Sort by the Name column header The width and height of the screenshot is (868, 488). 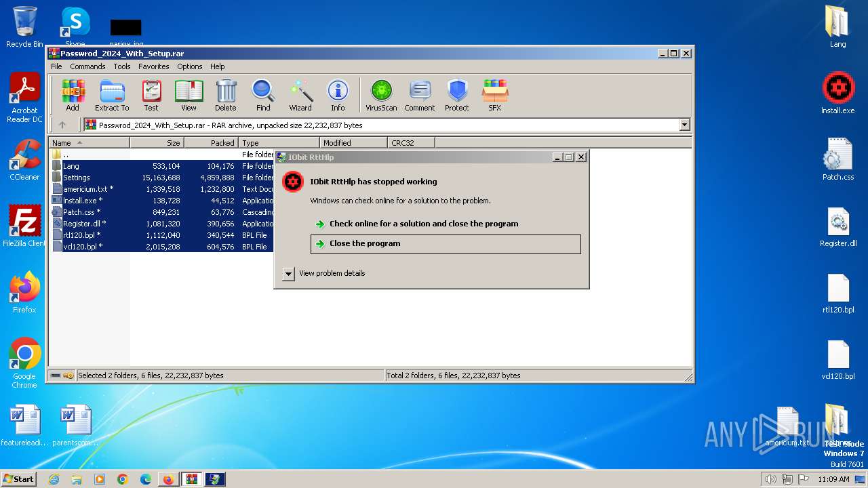click(89, 143)
